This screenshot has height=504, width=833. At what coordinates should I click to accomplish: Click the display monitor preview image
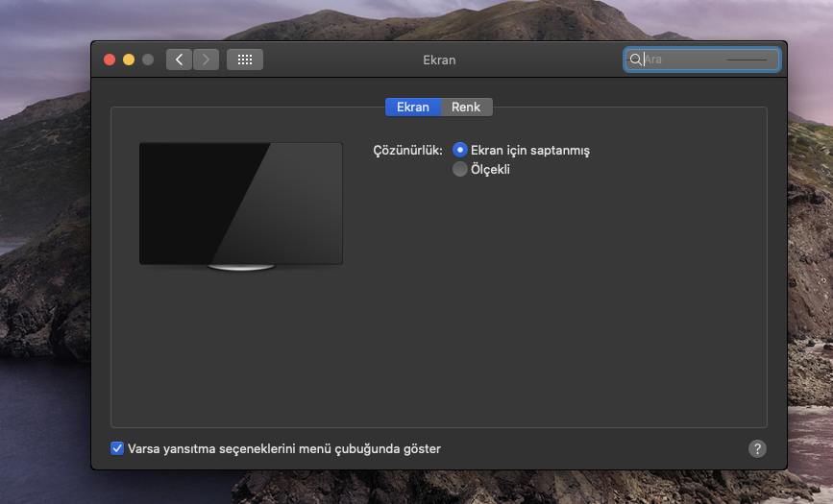coord(240,204)
